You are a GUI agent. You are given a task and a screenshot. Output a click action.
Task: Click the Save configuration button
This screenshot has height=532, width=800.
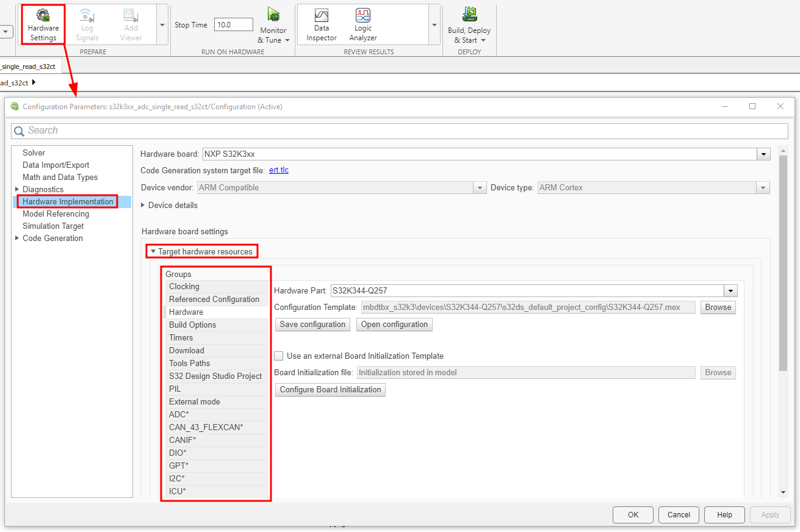click(312, 324)
